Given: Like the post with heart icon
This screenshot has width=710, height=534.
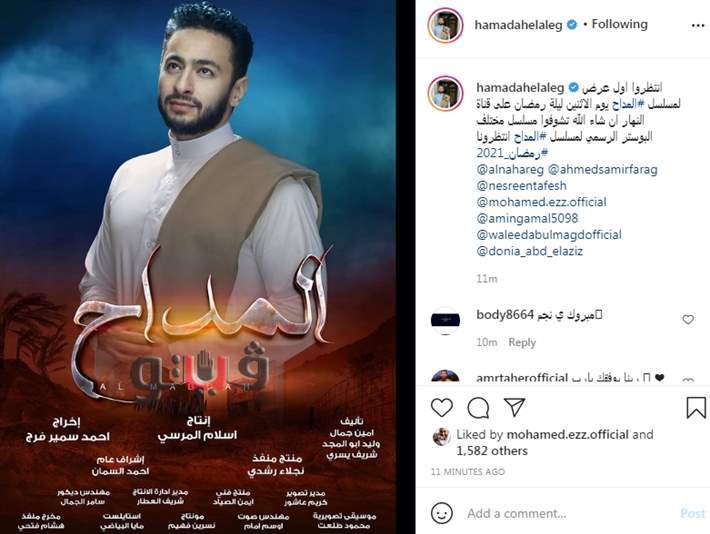Looking at the screenshot, I should 441,408.
